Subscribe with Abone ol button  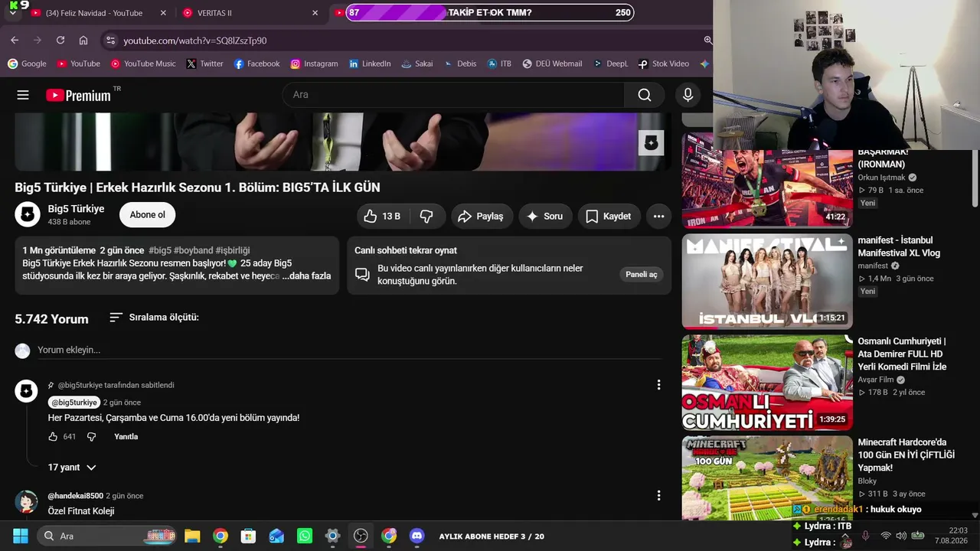(147, 215)
